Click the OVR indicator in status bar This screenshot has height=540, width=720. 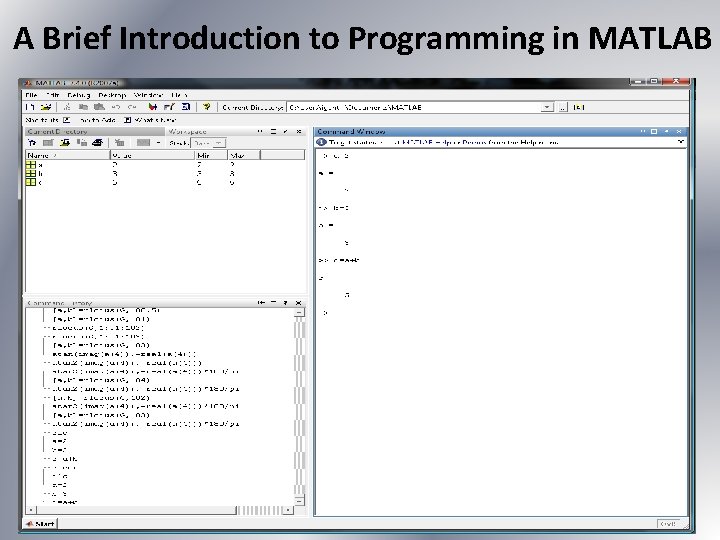click(x=668, y=523)
